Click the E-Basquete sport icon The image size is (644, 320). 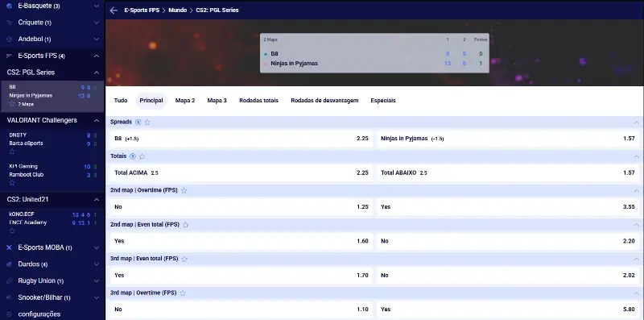pyautogui.click(x=9, y=6)
